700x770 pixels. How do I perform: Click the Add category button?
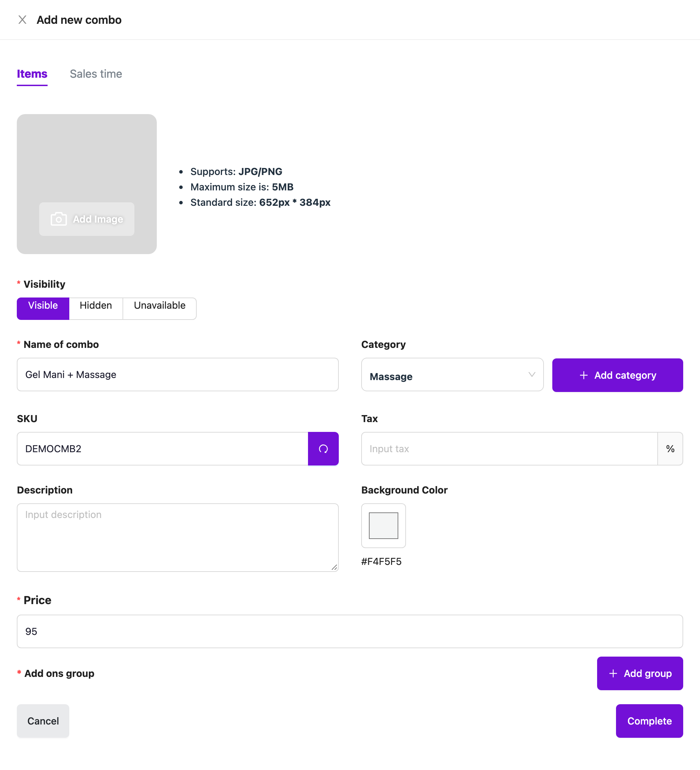pos(617,375)
